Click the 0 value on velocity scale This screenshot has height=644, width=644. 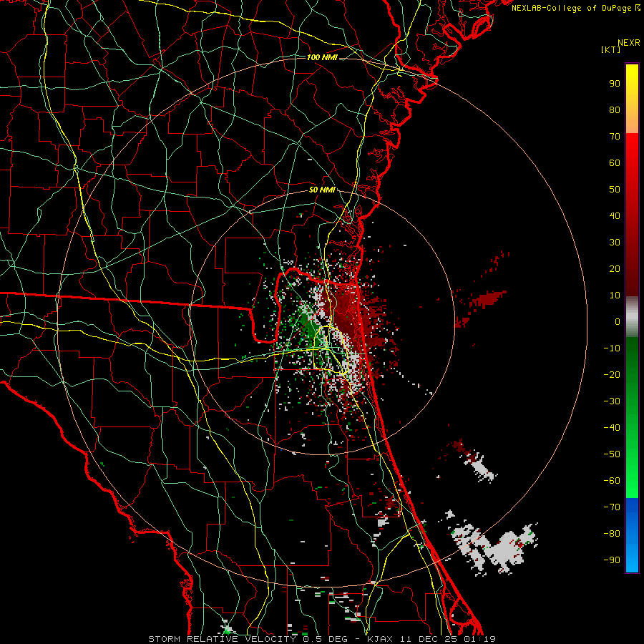(x=618, y=321)
